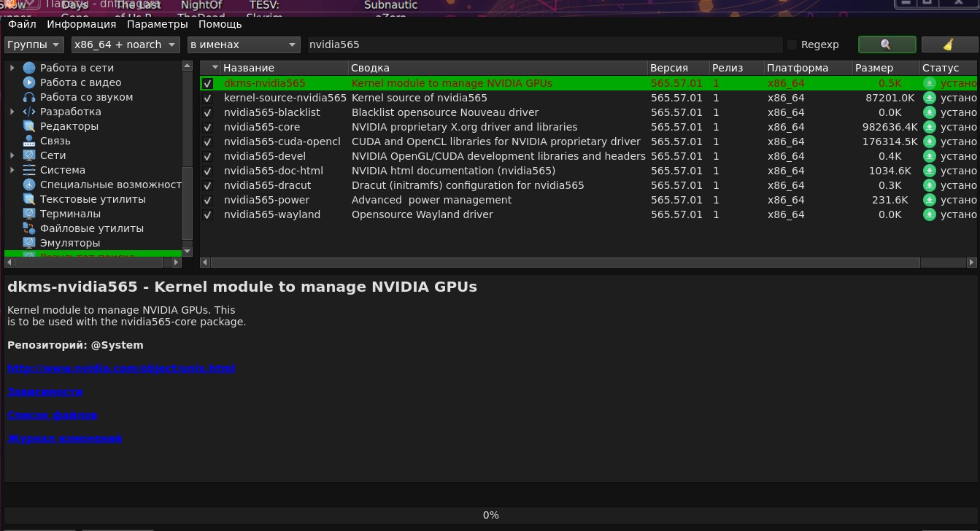Viewport: 980px width, 531px height.
Task: Click the monitor icon for Сети
Action: [x=29, y=155]
